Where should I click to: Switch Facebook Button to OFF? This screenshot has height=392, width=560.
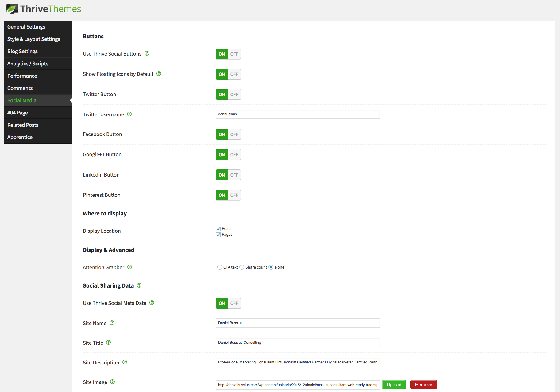click(x=234, y=134)
